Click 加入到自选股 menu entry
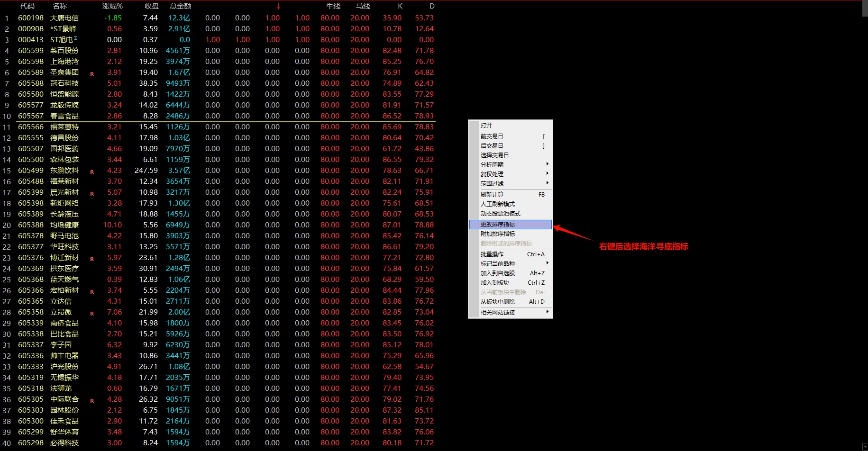 pyautogui.click(x=515, y=273)
